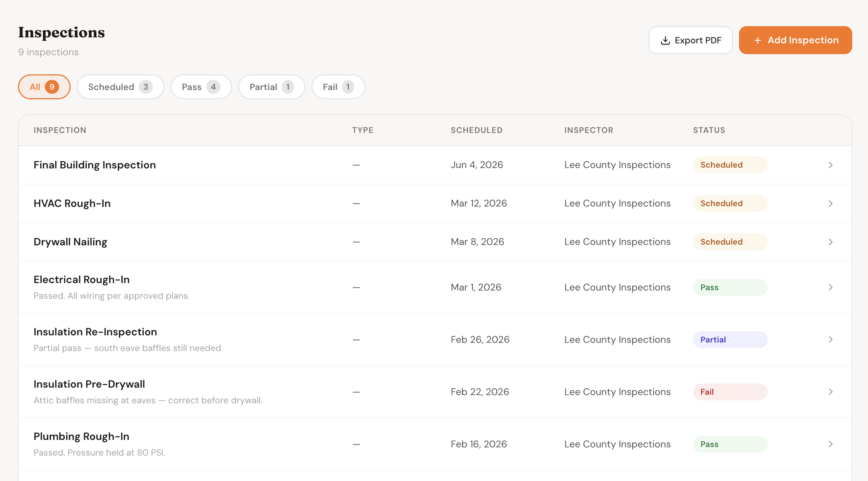
Task: Click the SCHEDULED column header
Action: pyautogui.click(x=477, y=130)
